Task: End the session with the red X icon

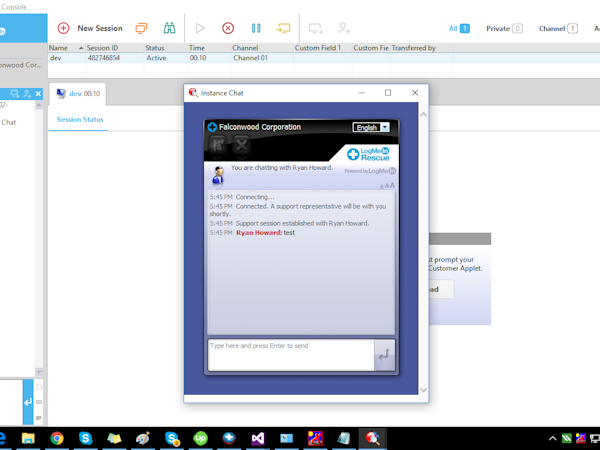Action: pyautogui.click(x=228, y=28)
